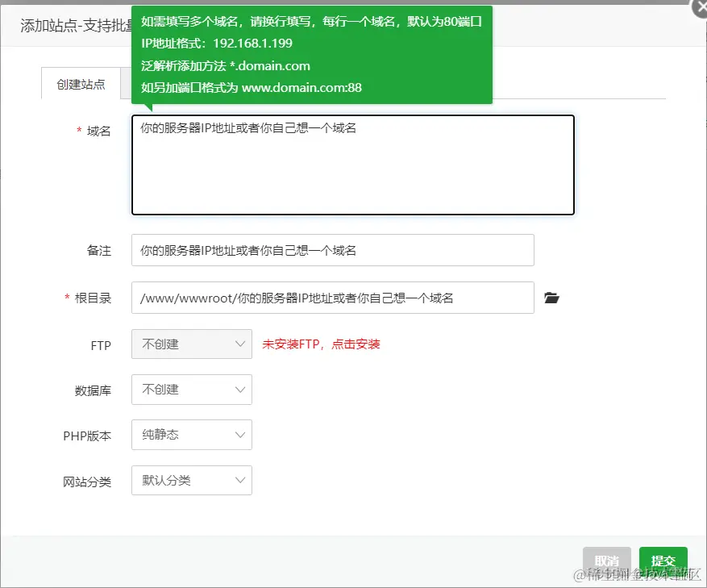Click the 添加站点 dialog title
Screen dimensions: 707x588
click(x=76, y=25)
